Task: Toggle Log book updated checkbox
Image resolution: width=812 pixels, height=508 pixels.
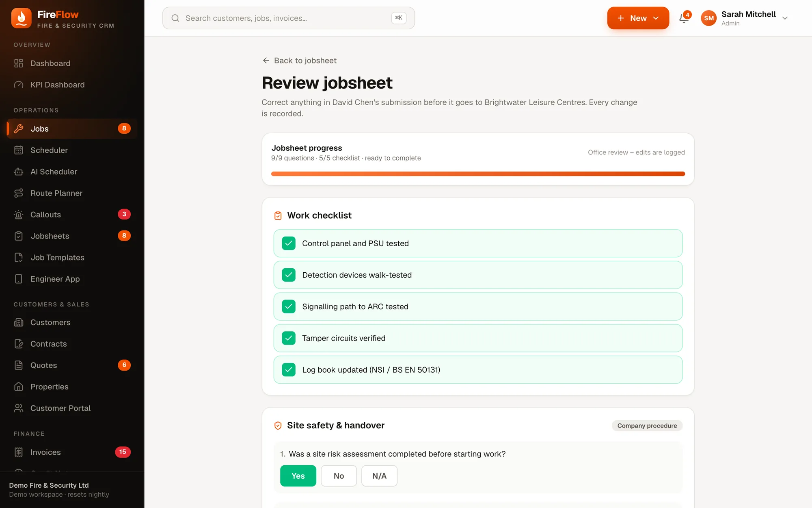Action: click(289, 370)
